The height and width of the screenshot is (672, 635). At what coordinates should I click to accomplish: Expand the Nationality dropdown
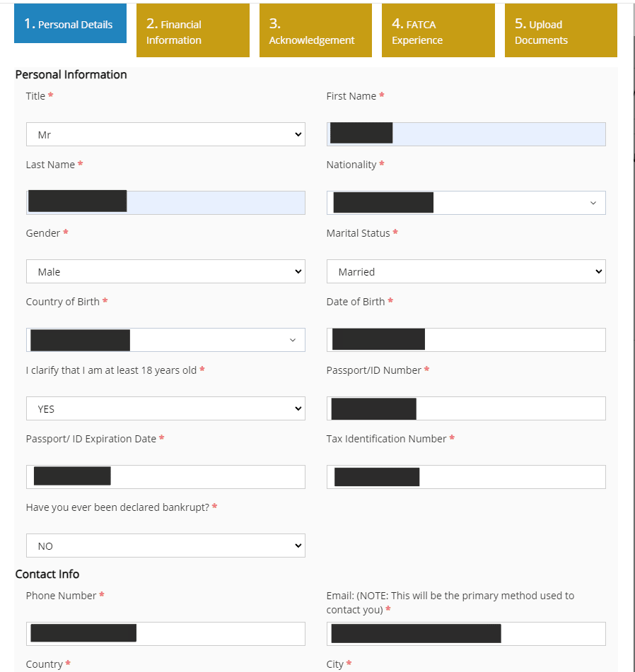tap(466, 203)
